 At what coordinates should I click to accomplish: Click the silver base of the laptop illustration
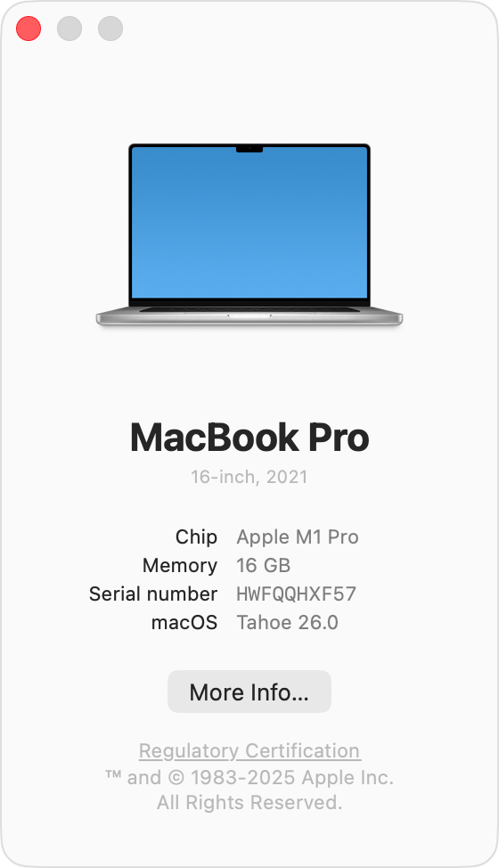250,318
